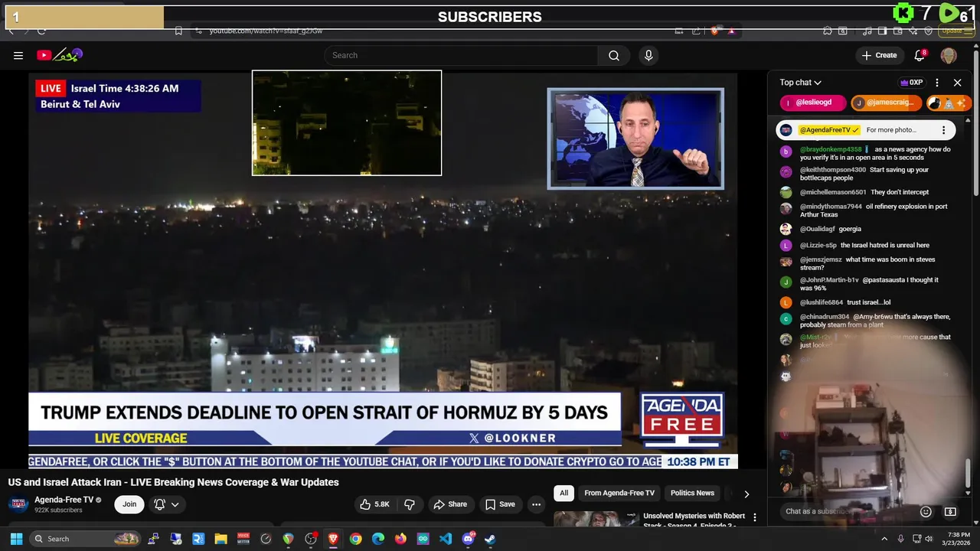Start voice search with the microphone icon
The image size is (980, 551).
[648, 55]
